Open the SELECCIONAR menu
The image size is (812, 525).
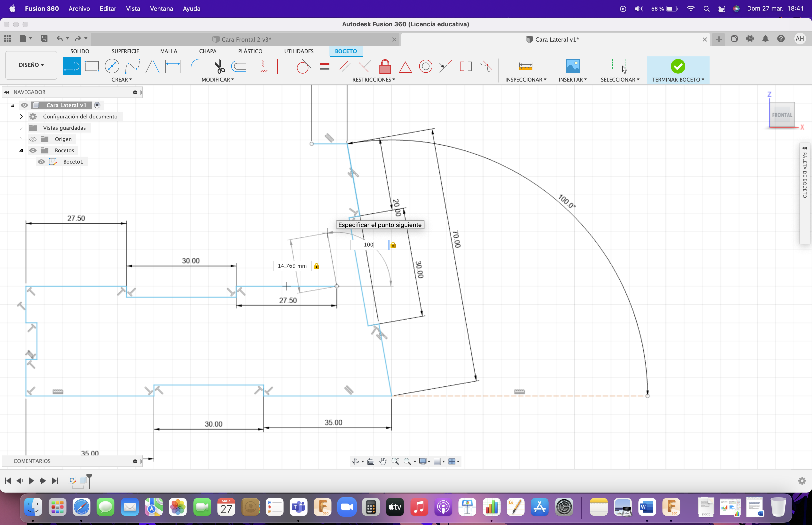620,79
